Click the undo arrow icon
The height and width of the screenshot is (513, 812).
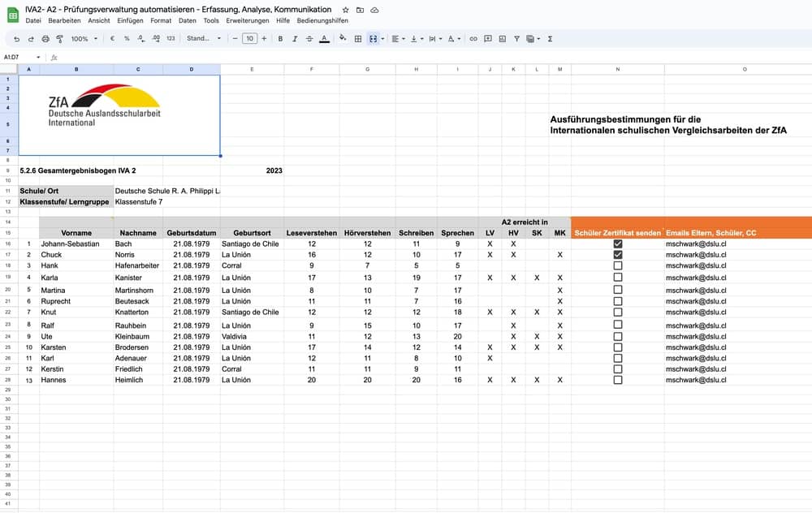[17, 38]
